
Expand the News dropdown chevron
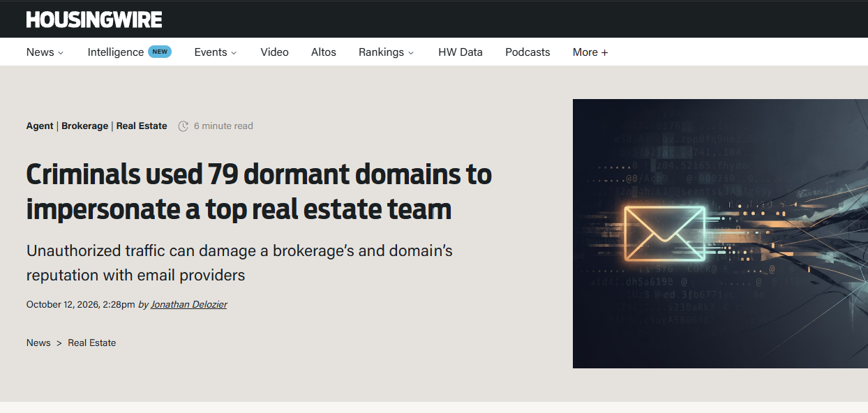[61, 53]
